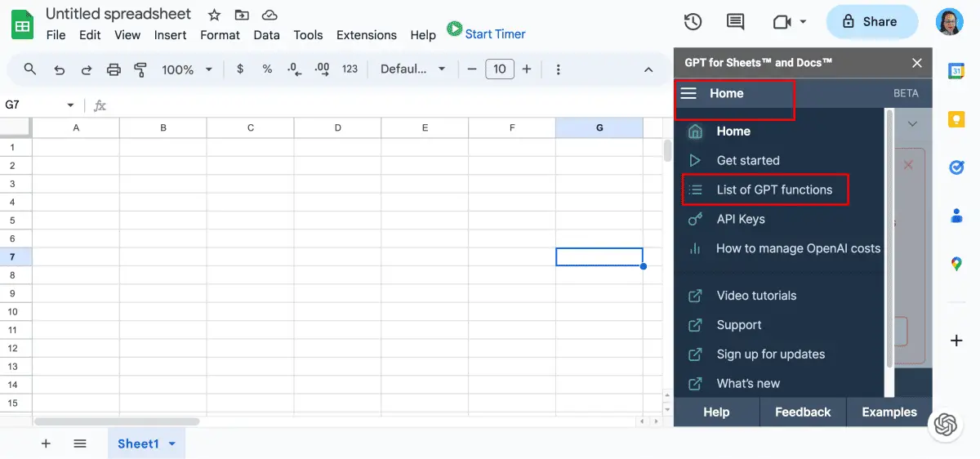This screenshot has width=980, height=459.
Task: Open the Google Sheets home icon
Action: [22, 25]
